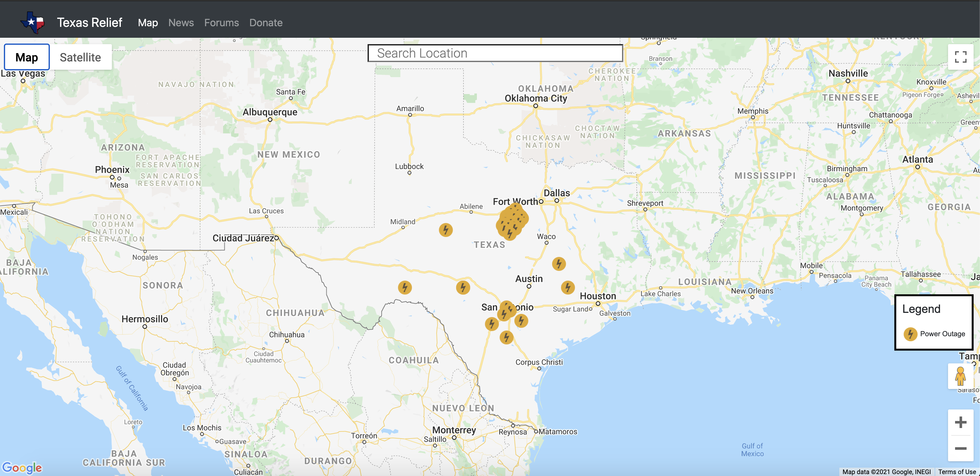Focus the Search Location field

coord(494,53)
